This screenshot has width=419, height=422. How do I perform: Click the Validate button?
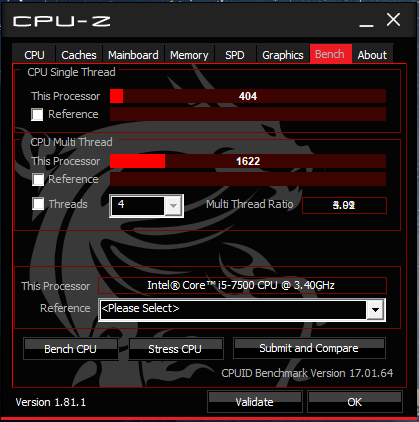coord(255,402)
